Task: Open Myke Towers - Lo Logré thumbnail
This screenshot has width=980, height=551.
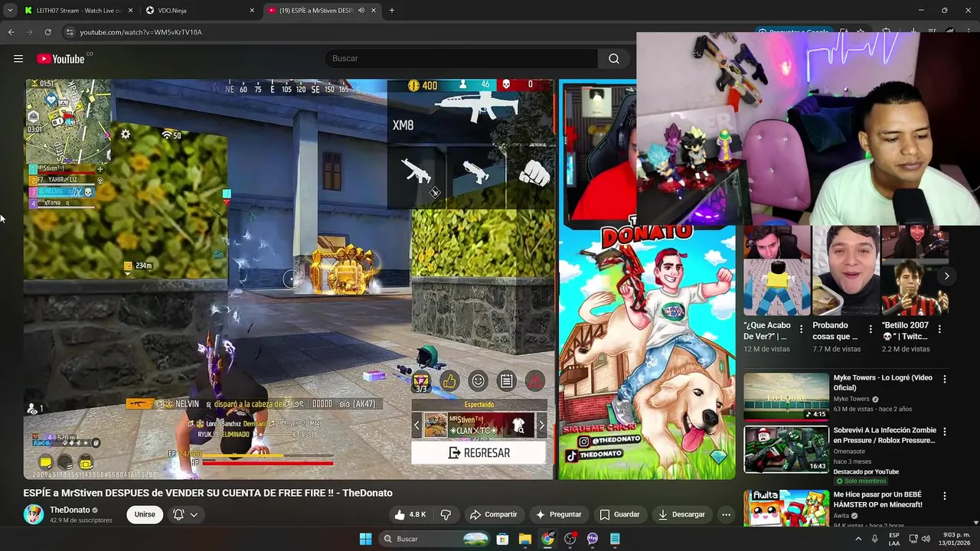Action: 786,396
